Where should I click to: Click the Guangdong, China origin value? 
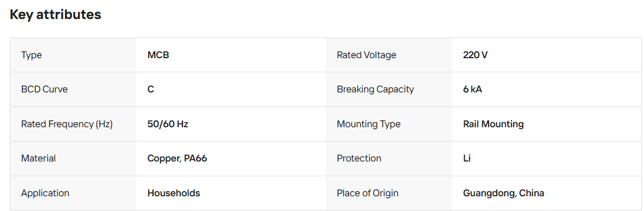503,193
